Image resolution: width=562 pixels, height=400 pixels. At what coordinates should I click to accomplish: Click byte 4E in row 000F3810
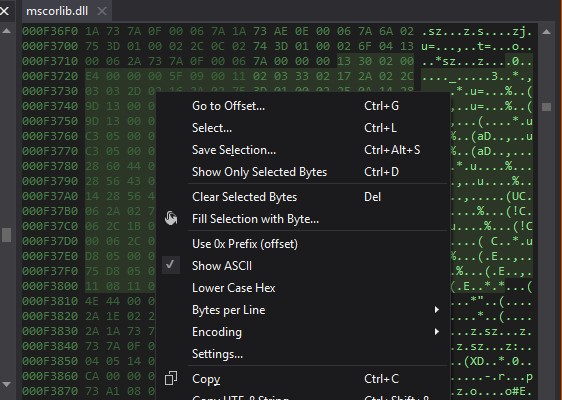(x=92, y=301)
